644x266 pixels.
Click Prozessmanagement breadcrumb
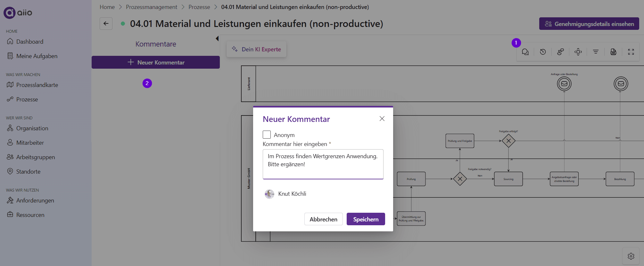click(x=152, y=7)
